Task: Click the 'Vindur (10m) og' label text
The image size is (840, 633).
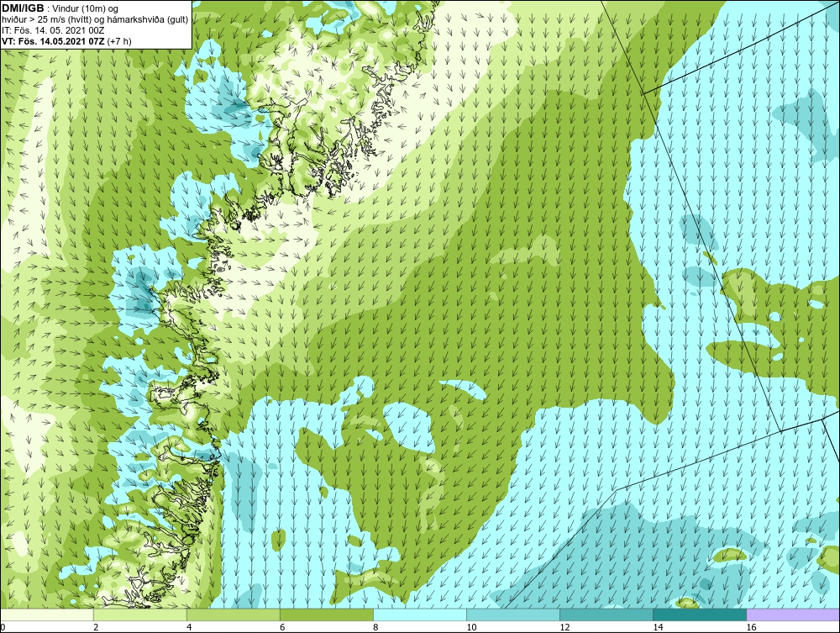Action: (x=86, y=9)
